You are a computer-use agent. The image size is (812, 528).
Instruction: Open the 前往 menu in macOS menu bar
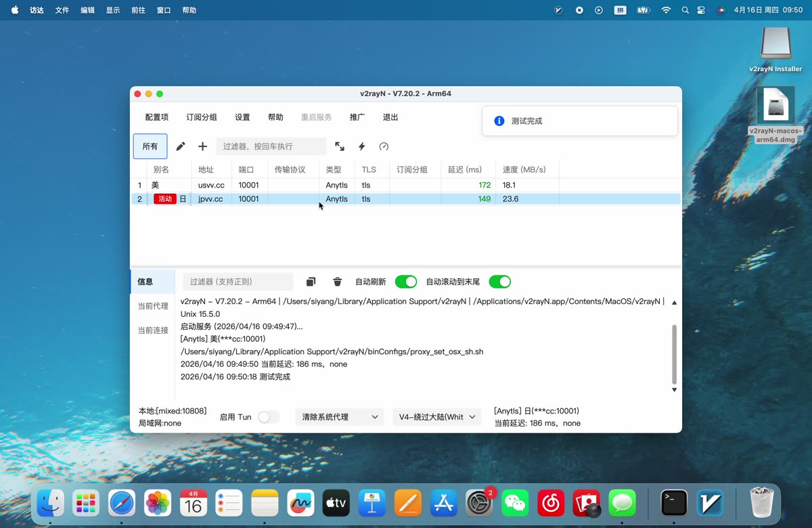pyautogui.click(x=138, y=10)
